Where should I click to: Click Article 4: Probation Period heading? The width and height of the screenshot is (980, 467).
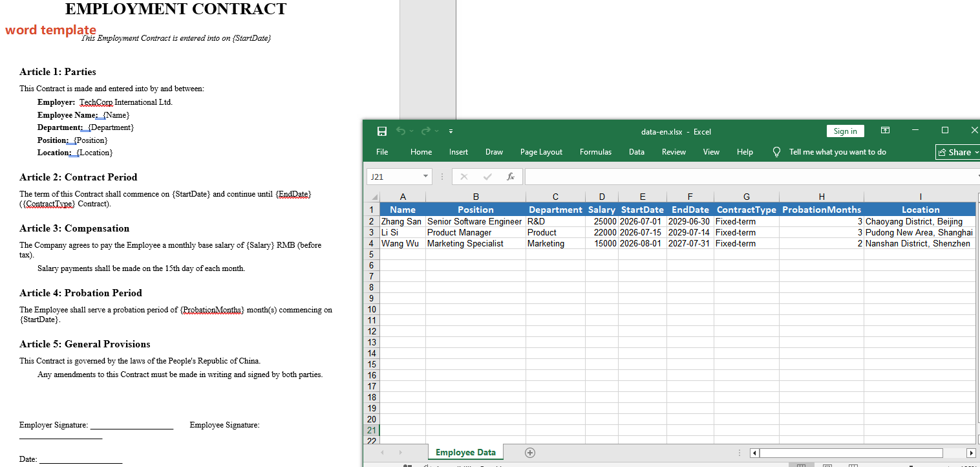tap(81, 293)
